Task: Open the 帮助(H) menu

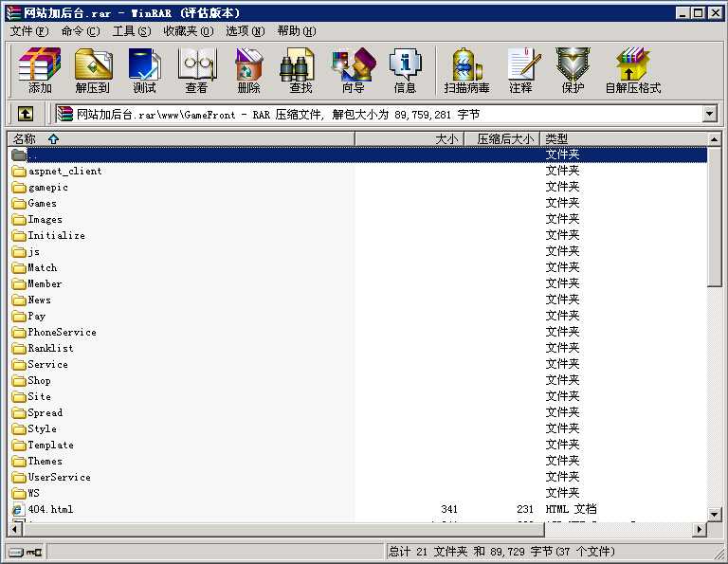Action: coord(296,31)
